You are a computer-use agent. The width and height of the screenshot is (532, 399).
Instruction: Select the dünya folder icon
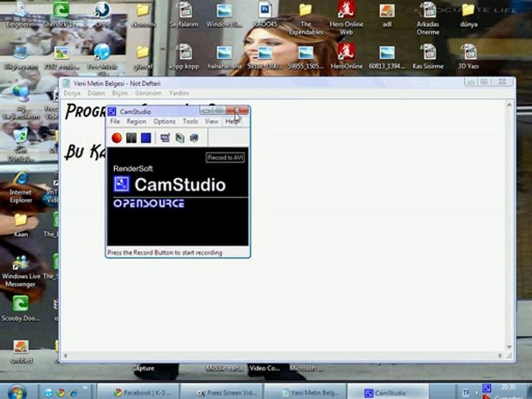pyautogui.click(x=469, y=16)
